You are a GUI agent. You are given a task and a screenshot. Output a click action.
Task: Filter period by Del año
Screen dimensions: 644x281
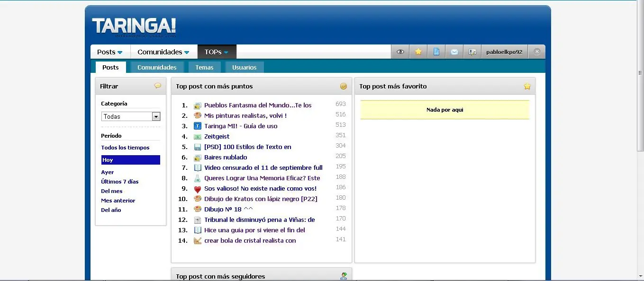111,210
